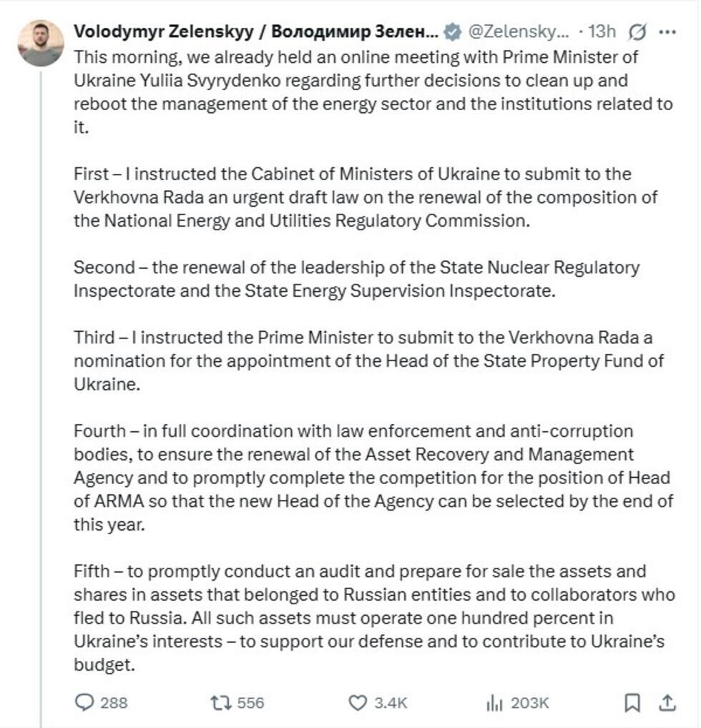Open the more options menu
Image resolution: width=701 pixels, height=728 pixels.
pos(667,31)
